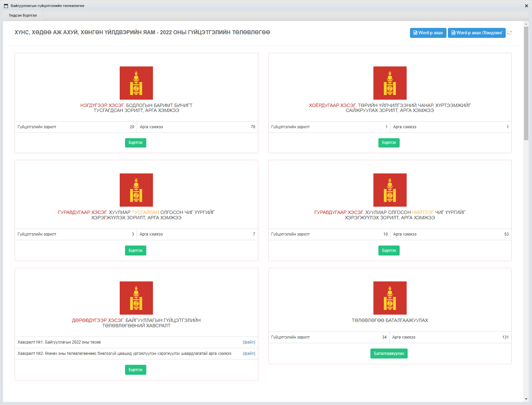
Task: Click emblem of ДӨРӨВДҮГЭЭР ХЭСЭГ card
Action: pyautogui.click(x=136, y=298)
